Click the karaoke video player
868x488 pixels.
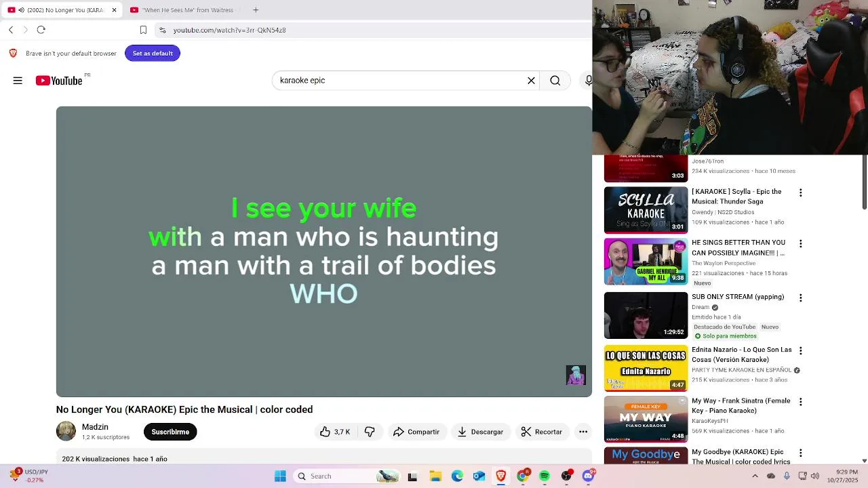pos(323,251)
